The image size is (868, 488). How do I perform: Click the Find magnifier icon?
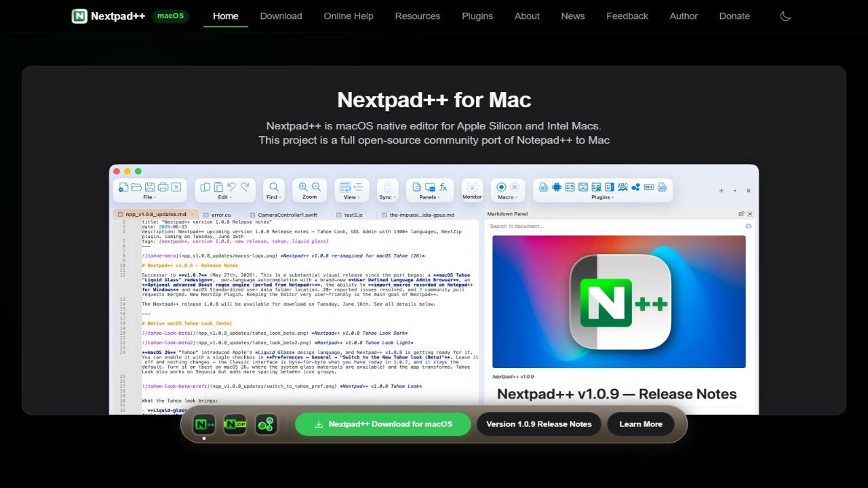(x=274, y=187)
